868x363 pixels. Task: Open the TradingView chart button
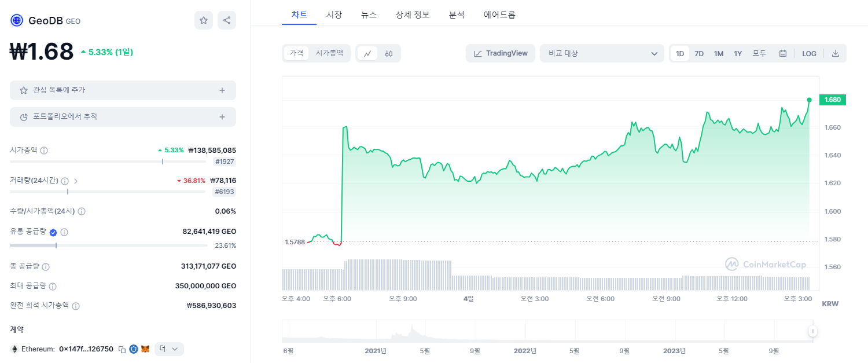pos(501,53)
